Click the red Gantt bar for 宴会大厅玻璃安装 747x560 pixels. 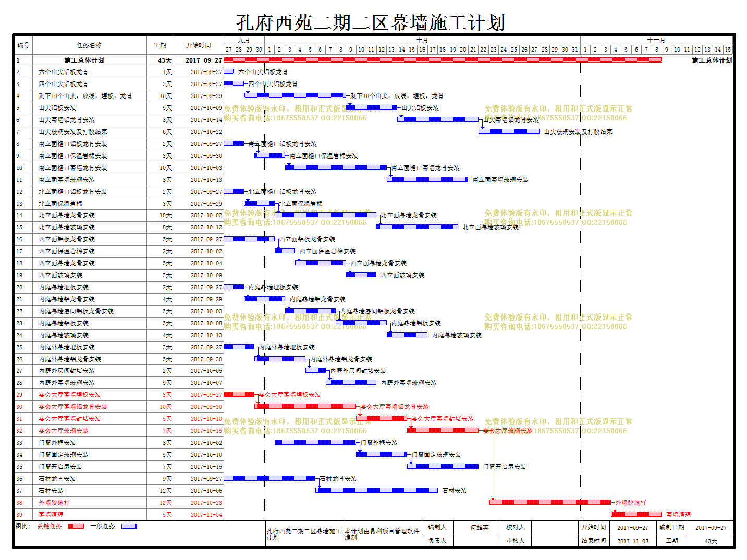(443, 430)
